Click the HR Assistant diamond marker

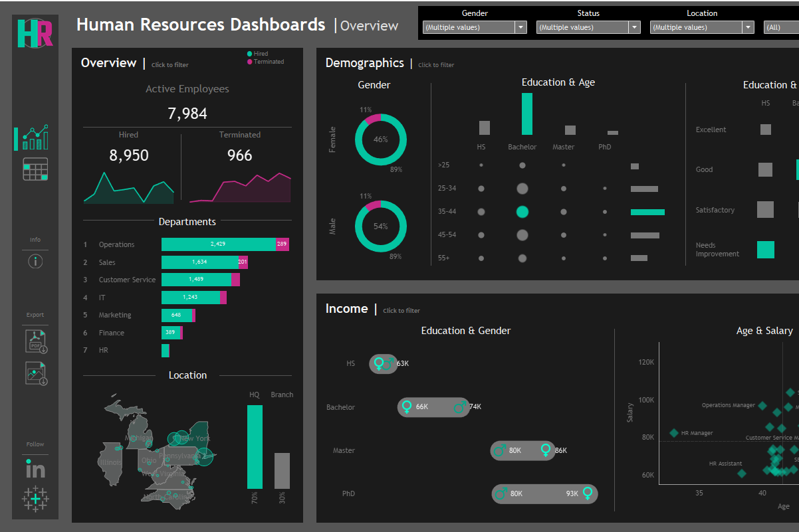pos(742,474)
